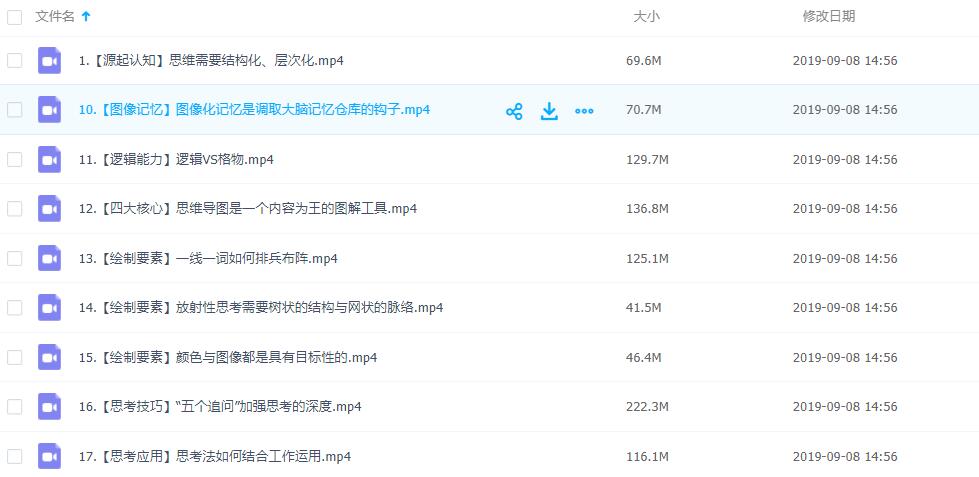Viewport: 979px width, 477px height.
Task: Open 10.【图像记忆】 highlighted file name
Action: click(254, 110)
